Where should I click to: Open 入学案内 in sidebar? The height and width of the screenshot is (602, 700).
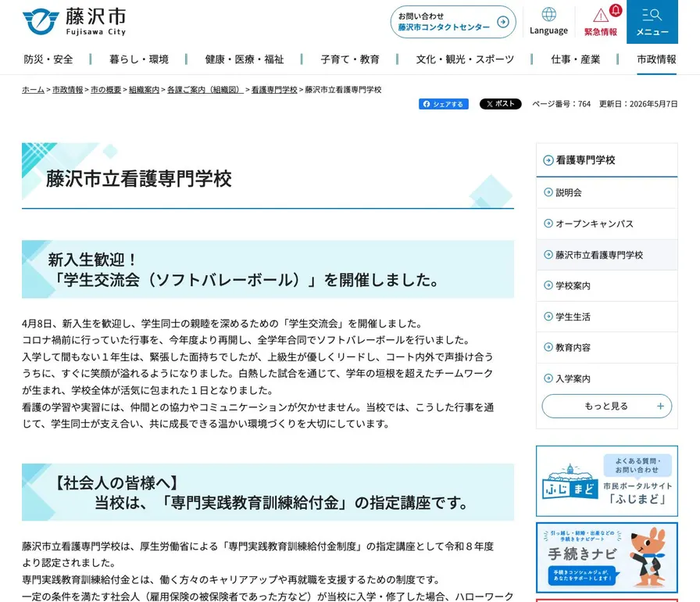(607, 378)
